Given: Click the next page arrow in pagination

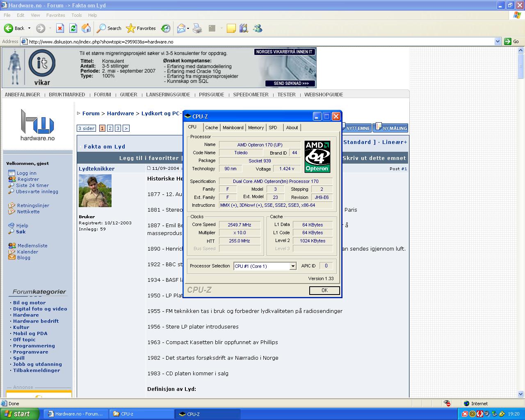Looking at the screenshot, I should pos(126,128).
